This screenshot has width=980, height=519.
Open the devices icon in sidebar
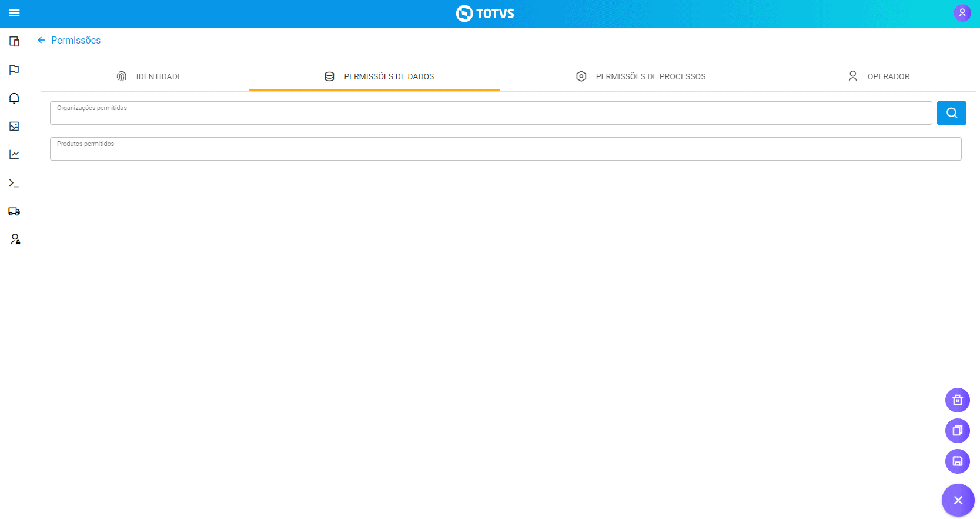[x=15, y=41]
